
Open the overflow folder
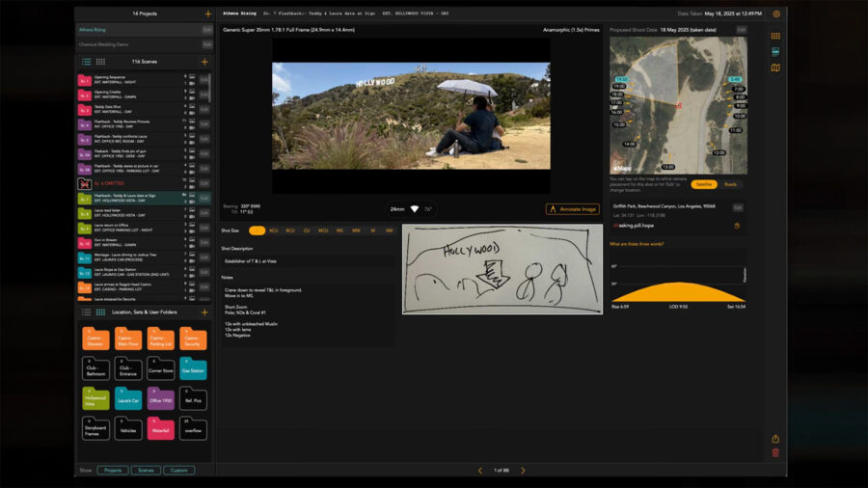click(x=193, y=429)
